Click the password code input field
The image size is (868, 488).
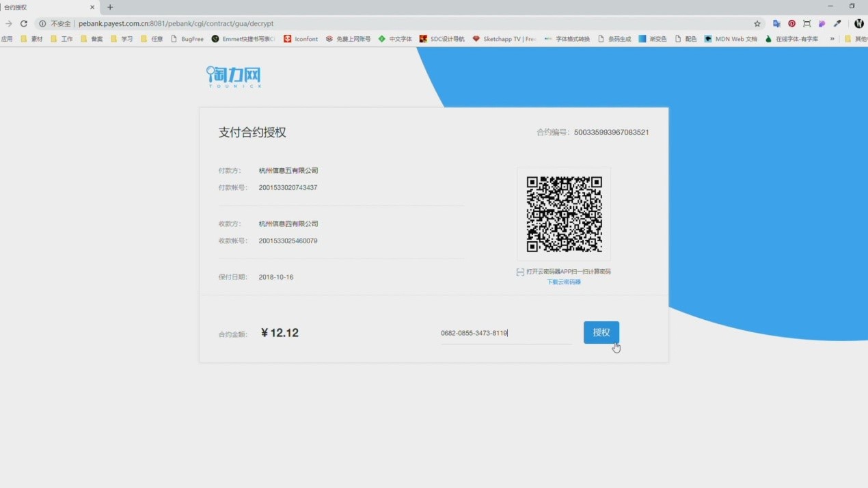pos(506,333)
